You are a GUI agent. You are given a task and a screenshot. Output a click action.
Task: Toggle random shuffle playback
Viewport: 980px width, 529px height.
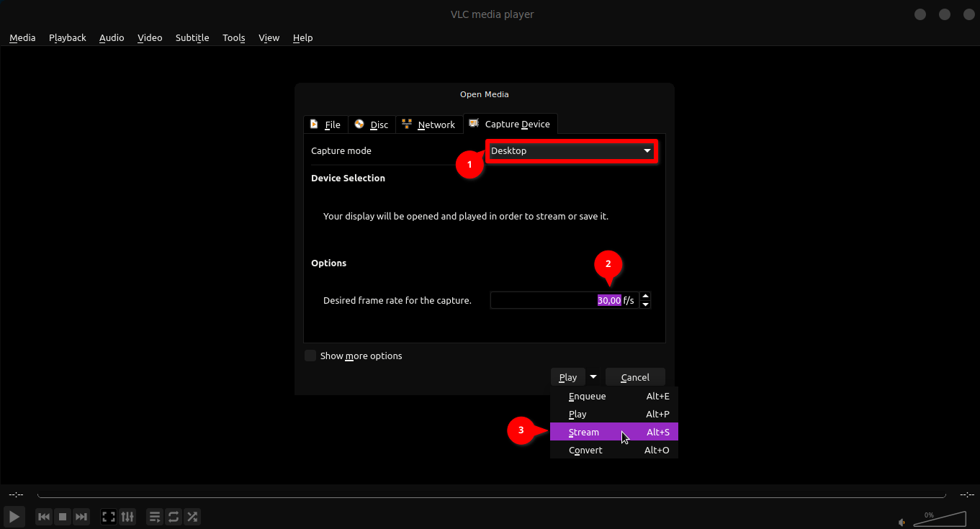click(x=192, y=517)
